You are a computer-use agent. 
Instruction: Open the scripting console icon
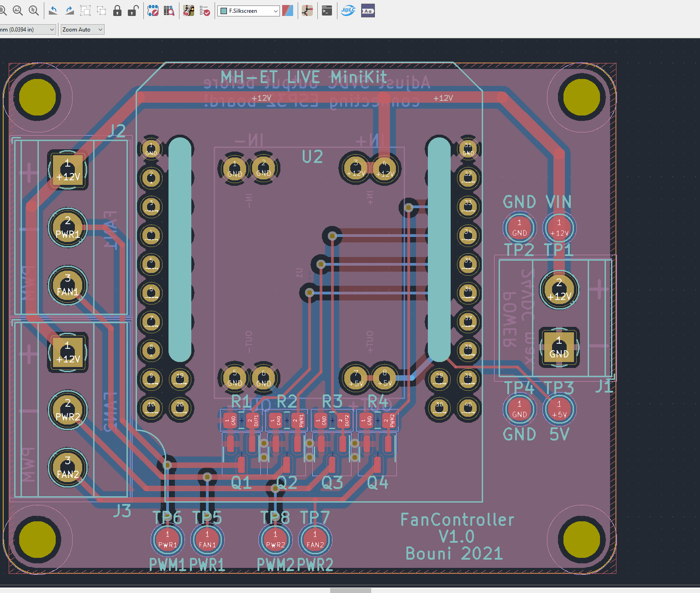(326, 10)
